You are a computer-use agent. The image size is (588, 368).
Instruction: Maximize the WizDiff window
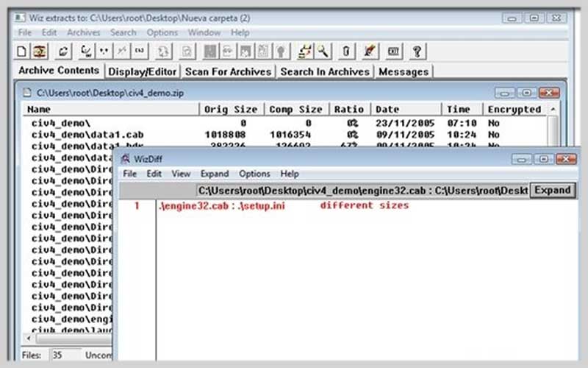pos(543,159)
